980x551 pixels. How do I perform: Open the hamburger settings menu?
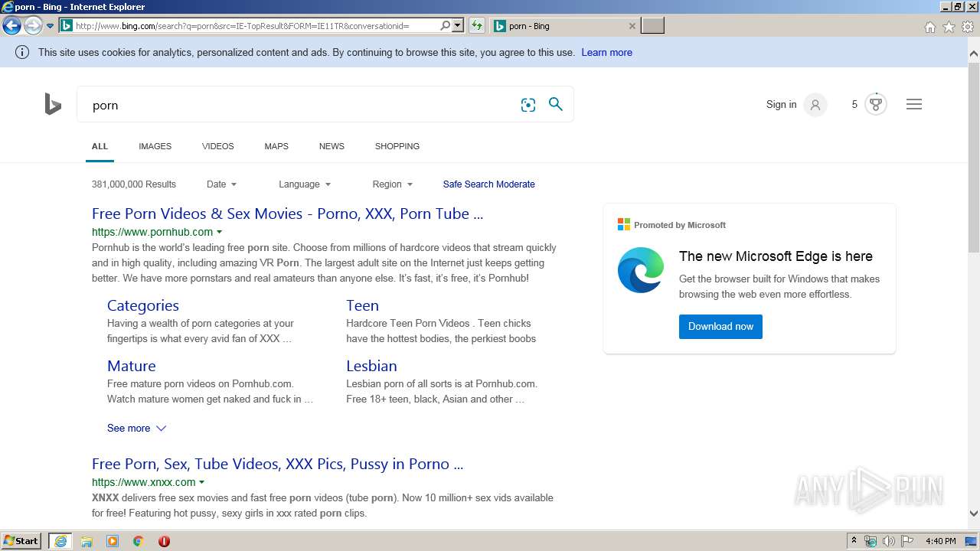[x=914, y=104]
